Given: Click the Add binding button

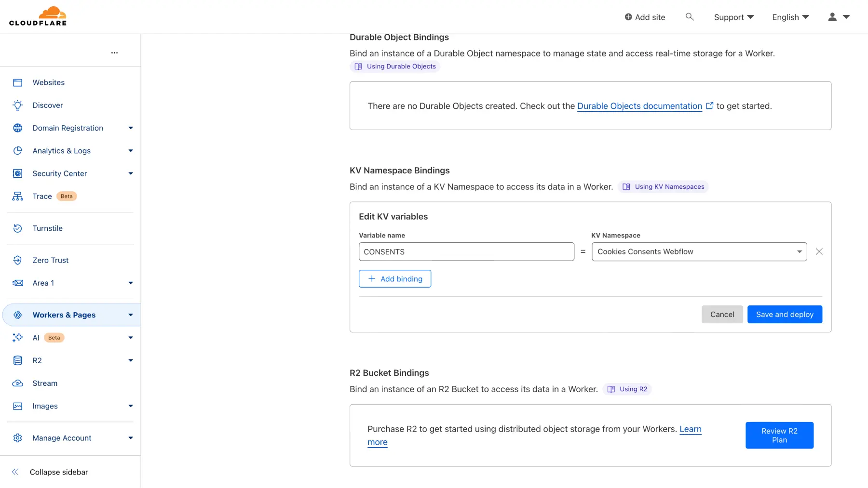Looking at the screenshot, I should point(395,279).
